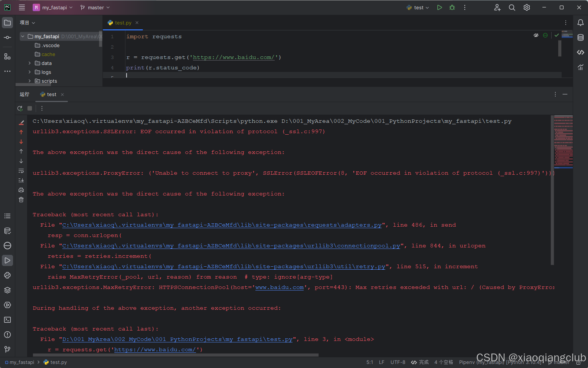Open the inspections green checkmark widget
Image resolution: width=588 pixels, height=368 pixels.
coord(557,35)
